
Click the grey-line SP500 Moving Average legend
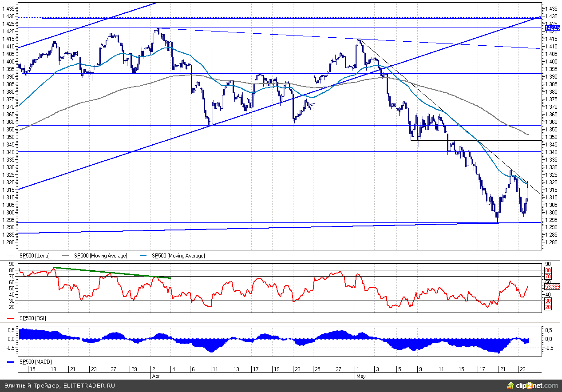coord(100,256)
